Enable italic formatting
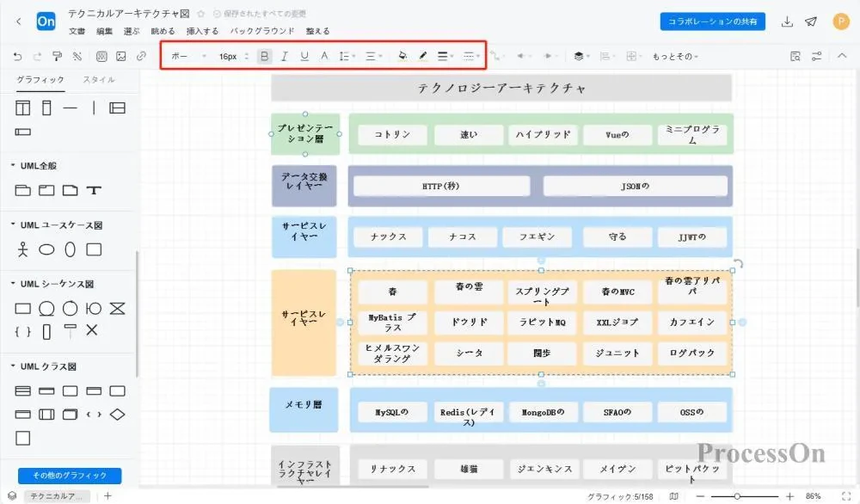The height and width of the screenshot is (504, 860). coord(285,55)
